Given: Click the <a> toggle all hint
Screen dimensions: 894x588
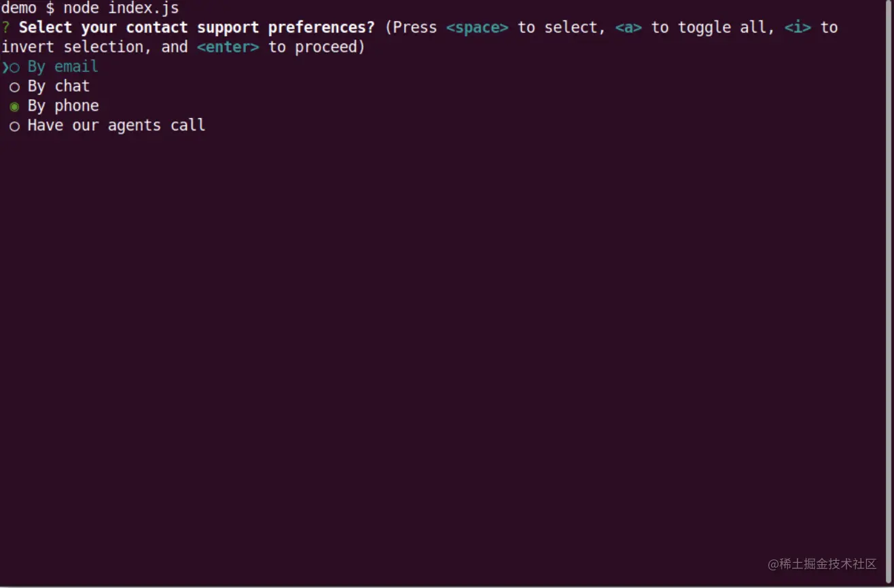Looking at the screenshot, I should click(628, 28).
